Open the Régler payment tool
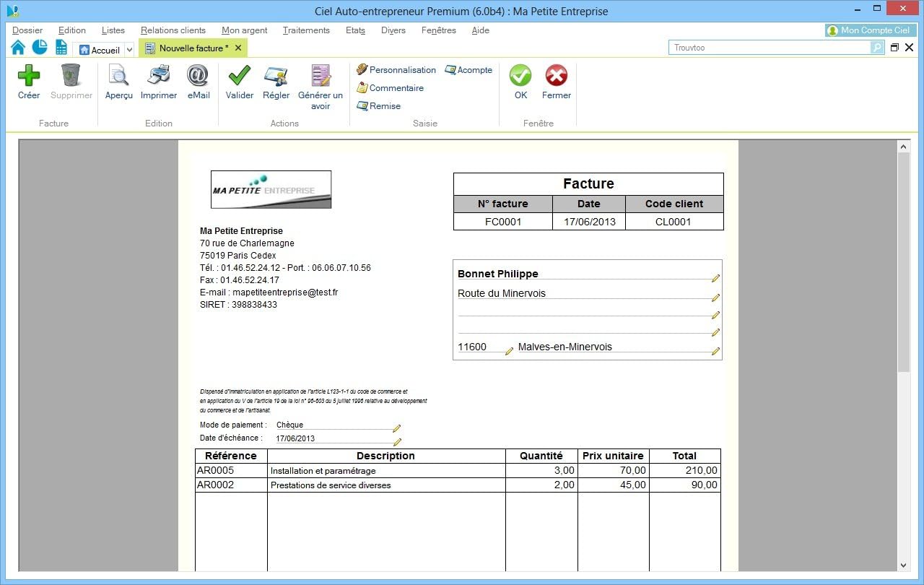Image resolution: width=924 pixels, height=585 pixels. click(x=276, y=81)
